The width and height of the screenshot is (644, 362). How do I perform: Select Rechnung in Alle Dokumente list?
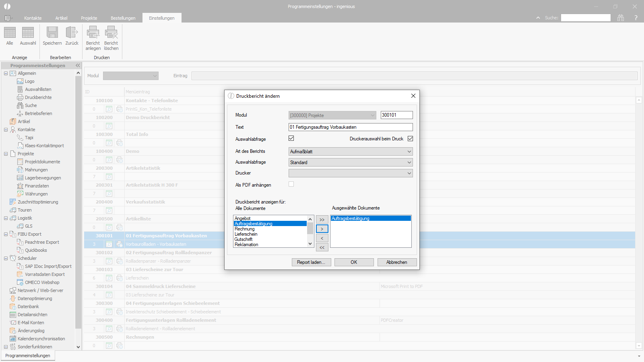point(270,229)
